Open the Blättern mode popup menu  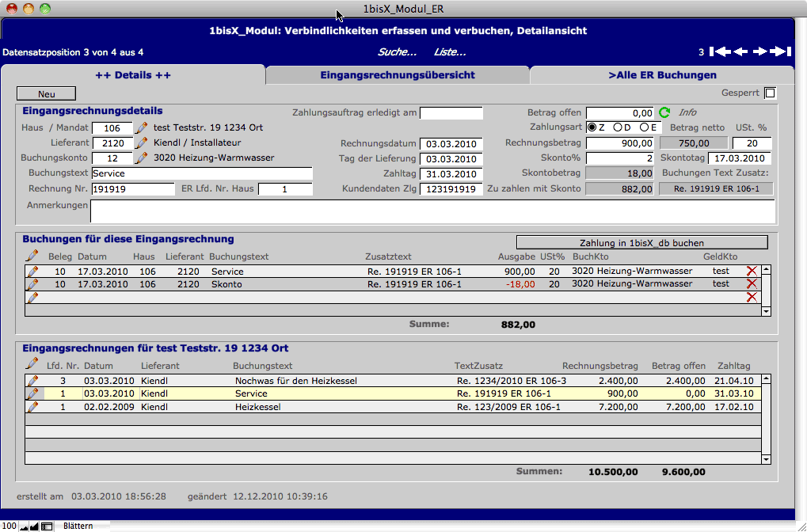tap(78, 526)
